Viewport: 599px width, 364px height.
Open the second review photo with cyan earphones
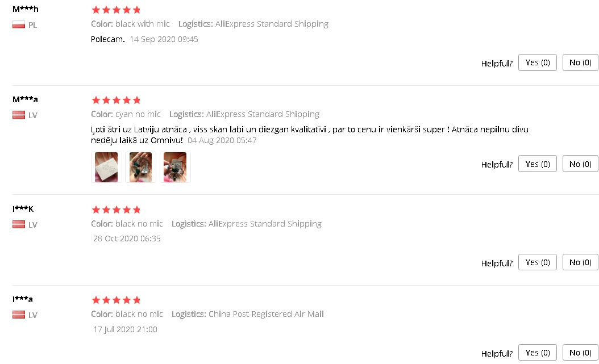[140, 167]
